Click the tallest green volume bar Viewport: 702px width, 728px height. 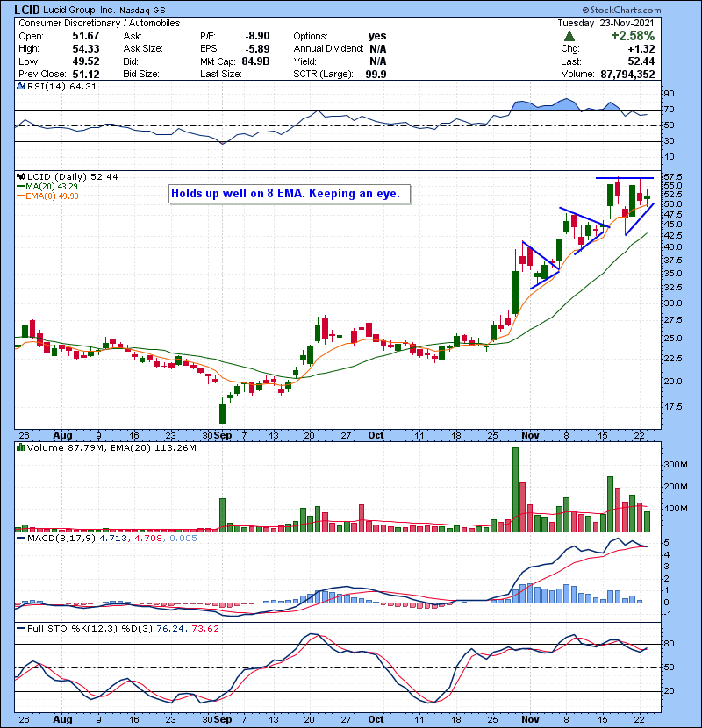point(515,489)
